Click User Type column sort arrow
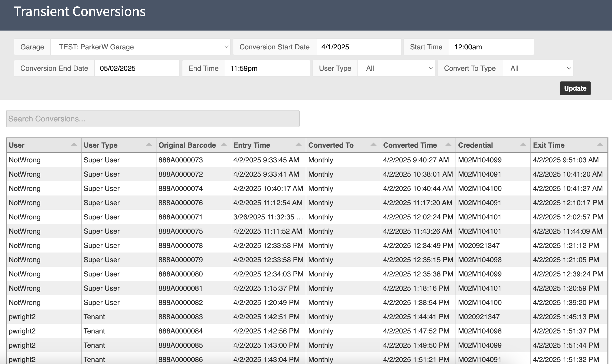This screenshot has width=612, height=364. [x=149, y=145]
